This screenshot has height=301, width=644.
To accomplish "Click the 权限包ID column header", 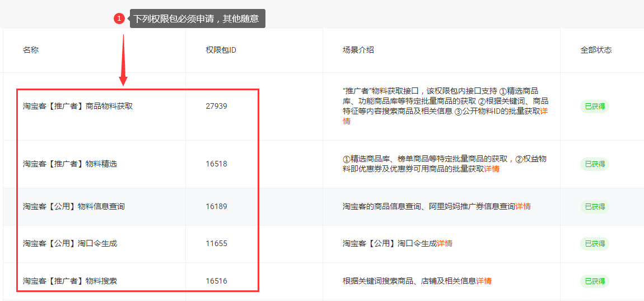I will pos(221,50).
